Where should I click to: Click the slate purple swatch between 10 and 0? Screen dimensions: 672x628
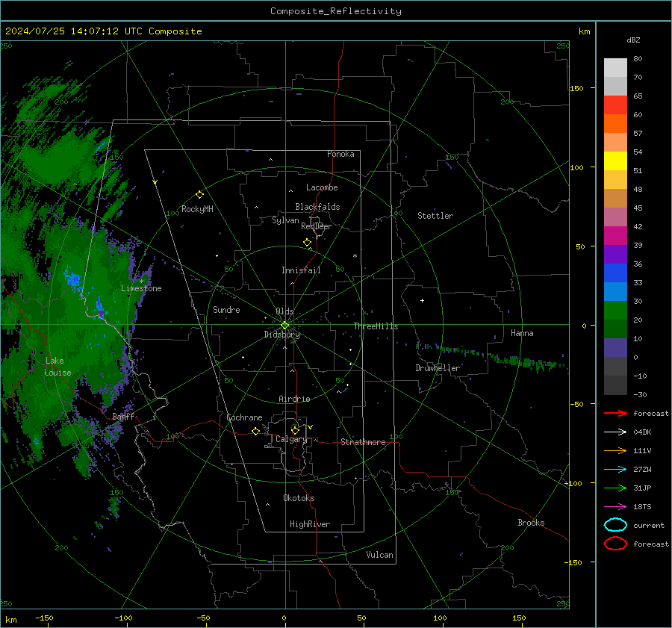[x=615, y=348]
